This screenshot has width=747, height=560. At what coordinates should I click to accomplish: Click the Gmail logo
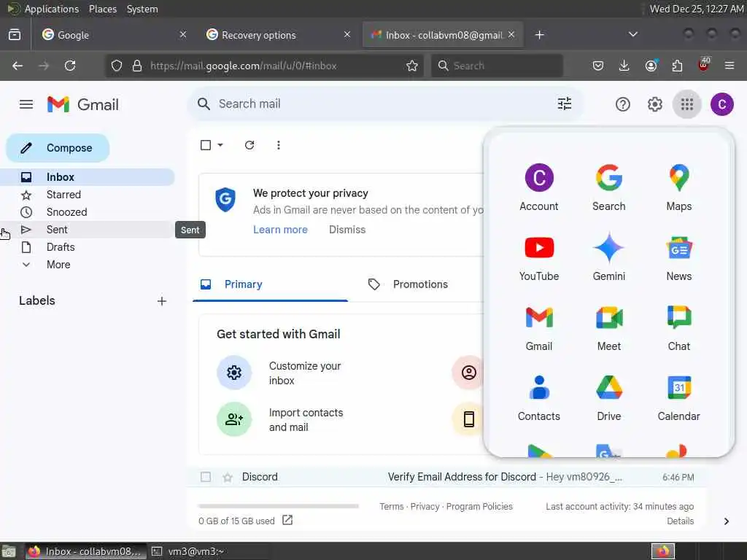83,104
